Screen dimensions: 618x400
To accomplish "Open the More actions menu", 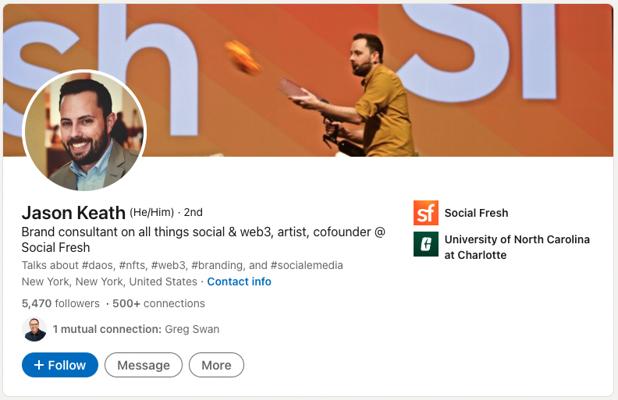I will (216, 365).
